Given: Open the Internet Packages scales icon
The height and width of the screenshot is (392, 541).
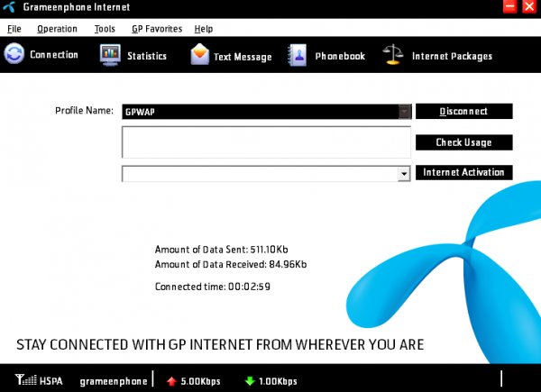Looking at the screenshot, I should [393, 54].
